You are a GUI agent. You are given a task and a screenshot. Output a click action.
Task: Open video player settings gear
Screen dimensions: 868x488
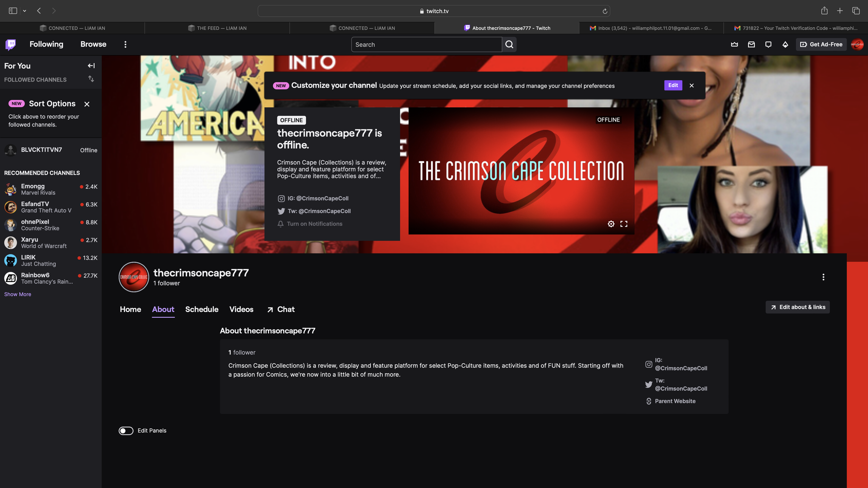click(611, 224)
